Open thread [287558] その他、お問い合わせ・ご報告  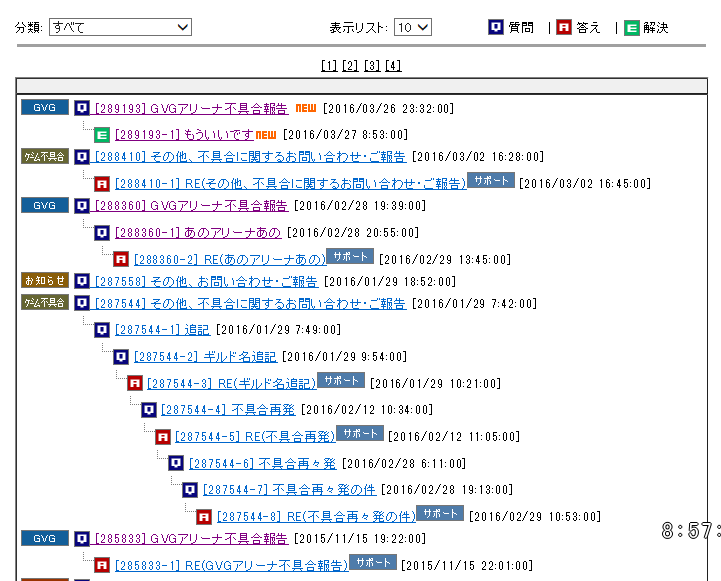(x=206, y=281)
